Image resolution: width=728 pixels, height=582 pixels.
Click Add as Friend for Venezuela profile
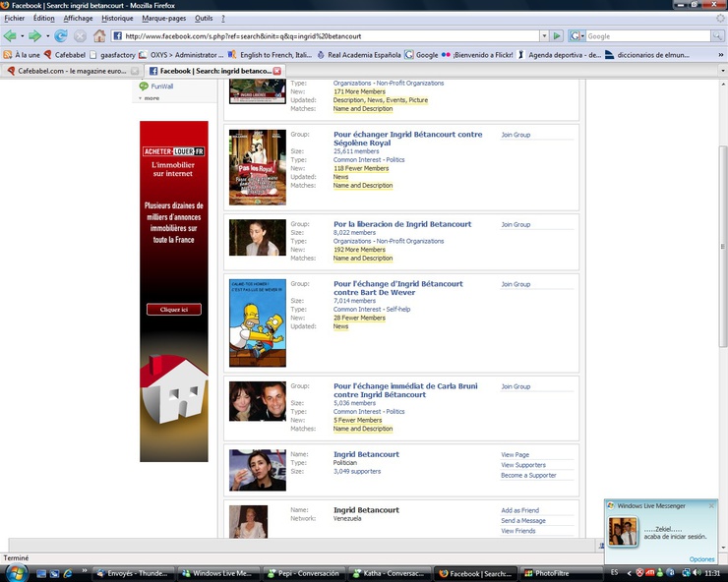(520, 510)
